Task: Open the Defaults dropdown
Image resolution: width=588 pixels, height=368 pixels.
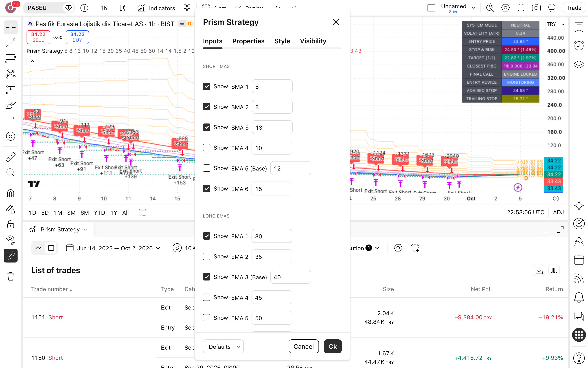Action: point(223,346)
